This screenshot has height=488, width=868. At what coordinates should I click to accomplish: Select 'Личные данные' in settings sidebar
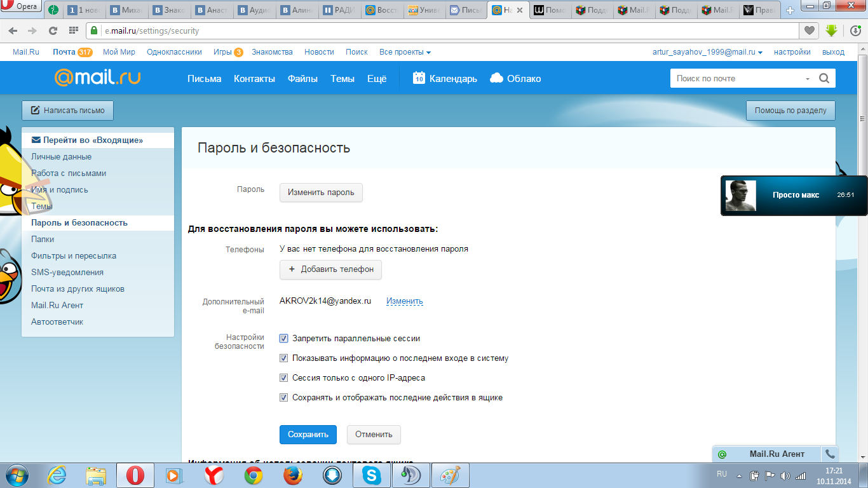[61, 157]
